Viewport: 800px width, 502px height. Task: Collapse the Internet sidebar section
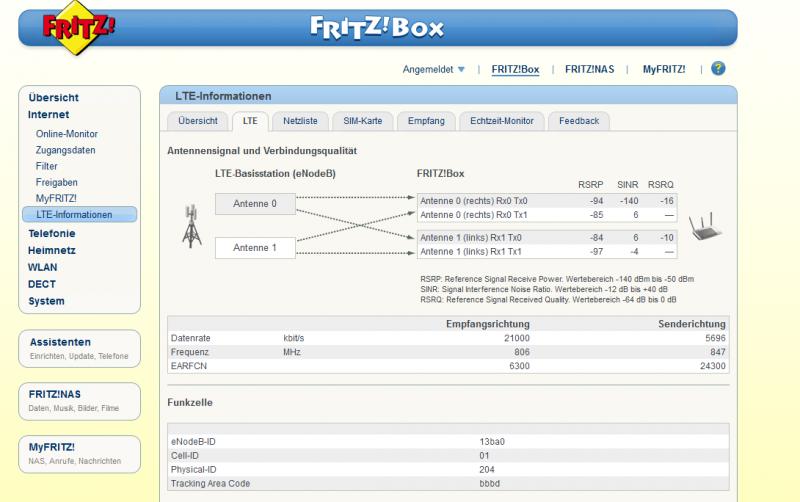[48, 114]
